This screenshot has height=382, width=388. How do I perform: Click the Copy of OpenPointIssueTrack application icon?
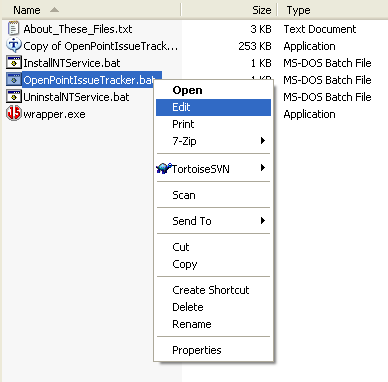tap(14, 45)
